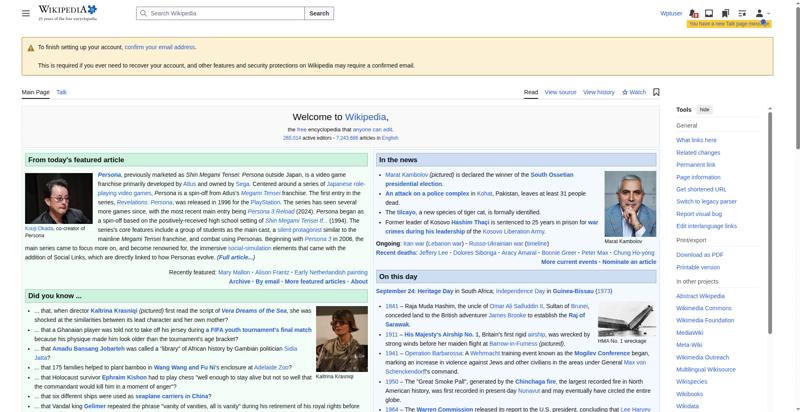
Task: Save page with the bookmark icon
Action: coord(656,92)
